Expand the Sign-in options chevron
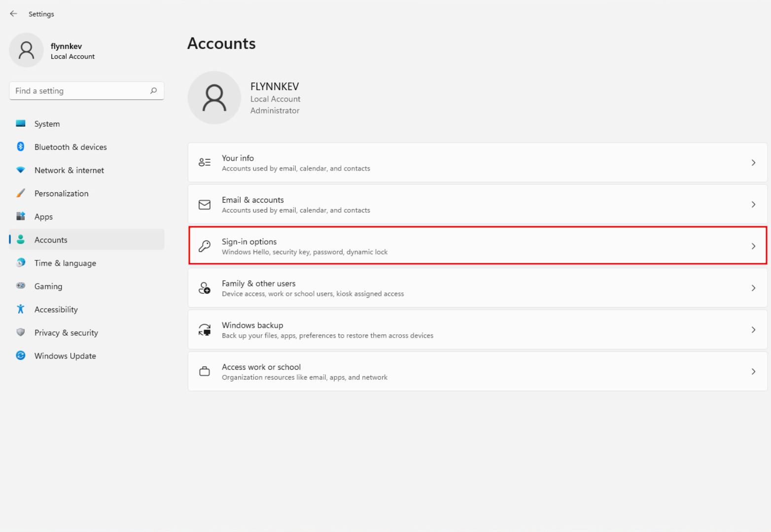The width and height of the screenshot is (771, 532). (753, 246)
